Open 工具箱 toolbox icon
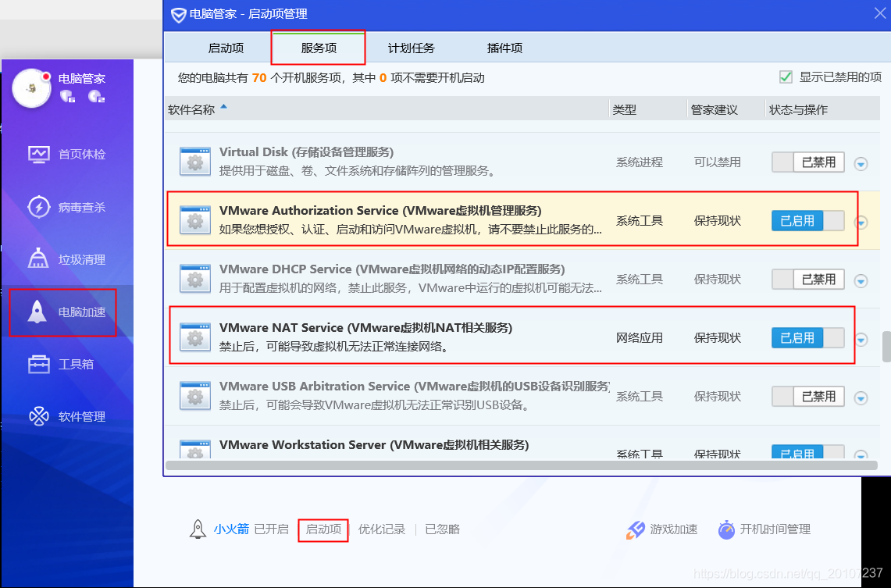The width and height of the screenshot is (891, 588). [x=38, y=364]
